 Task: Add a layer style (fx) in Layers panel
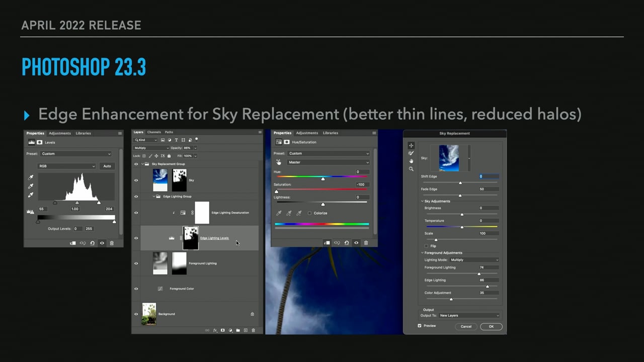click(x=215, y=330)
